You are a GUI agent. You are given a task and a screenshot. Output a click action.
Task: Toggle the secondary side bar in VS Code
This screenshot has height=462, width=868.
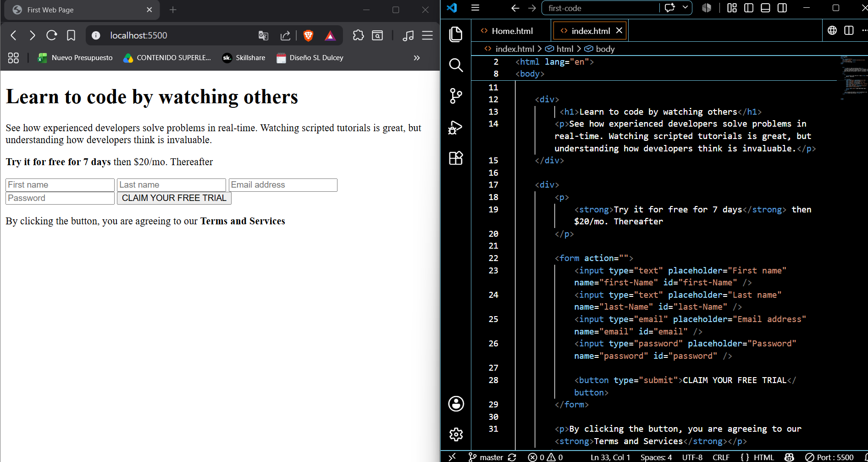[782, 8]
